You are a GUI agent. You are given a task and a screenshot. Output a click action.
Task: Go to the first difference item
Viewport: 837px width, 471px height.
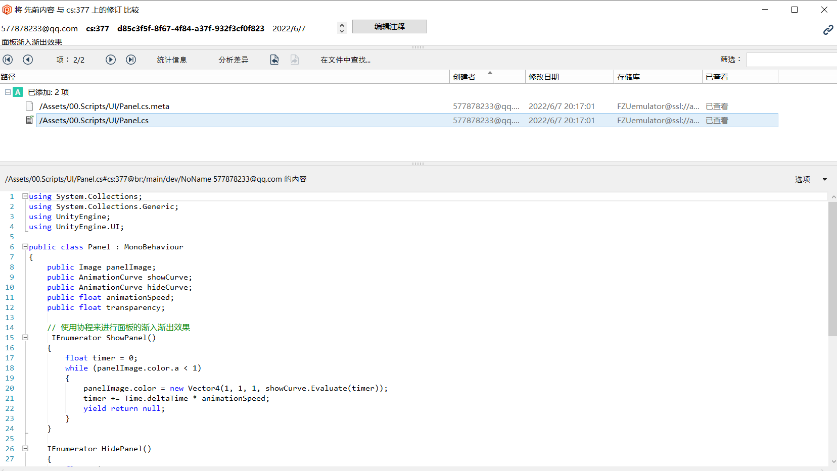8,60
